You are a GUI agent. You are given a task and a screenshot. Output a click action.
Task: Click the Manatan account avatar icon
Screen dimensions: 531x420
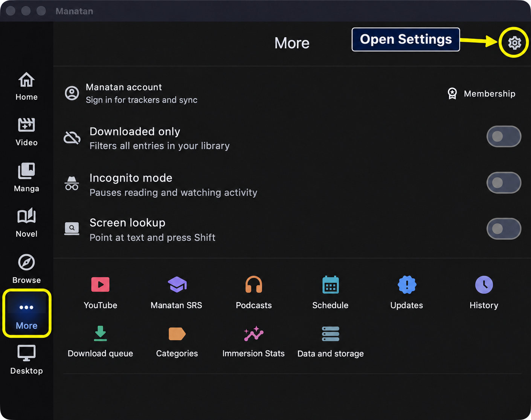point(72,93)
